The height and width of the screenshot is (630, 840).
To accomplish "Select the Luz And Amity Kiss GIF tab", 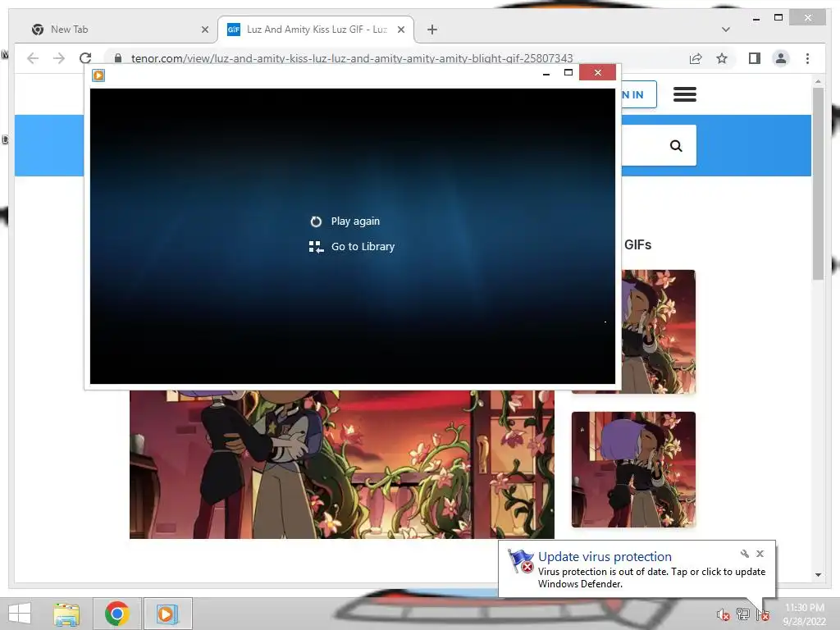I will pyautogui.click(x=316, y=30).
